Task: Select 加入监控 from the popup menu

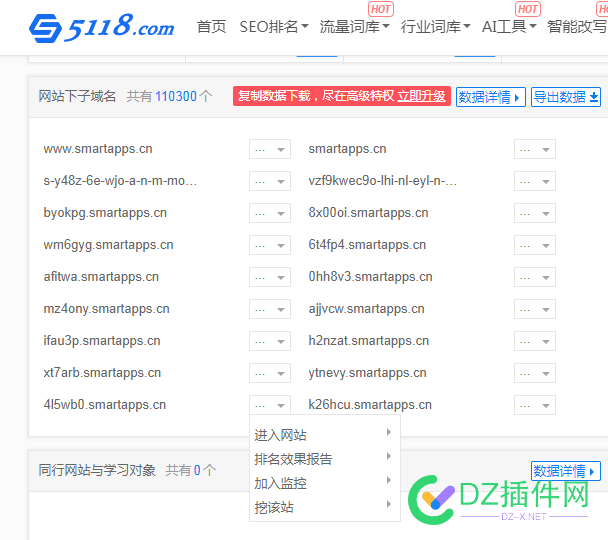Action: tap(325, 483)
